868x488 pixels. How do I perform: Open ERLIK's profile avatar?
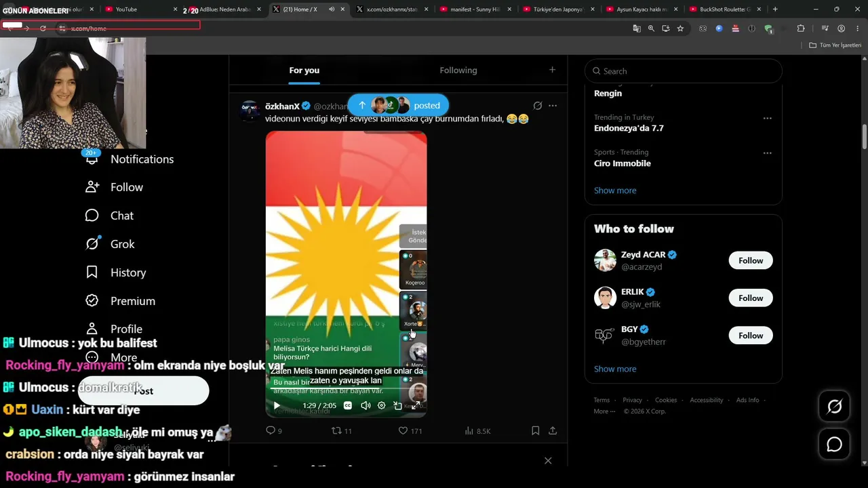pos(605,298)
